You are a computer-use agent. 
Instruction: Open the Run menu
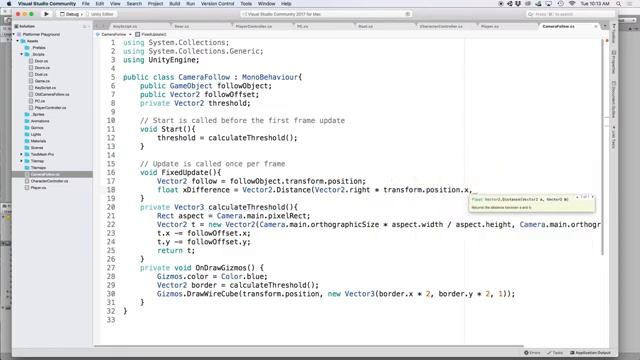pyautogui.click(x=190, y=4)
